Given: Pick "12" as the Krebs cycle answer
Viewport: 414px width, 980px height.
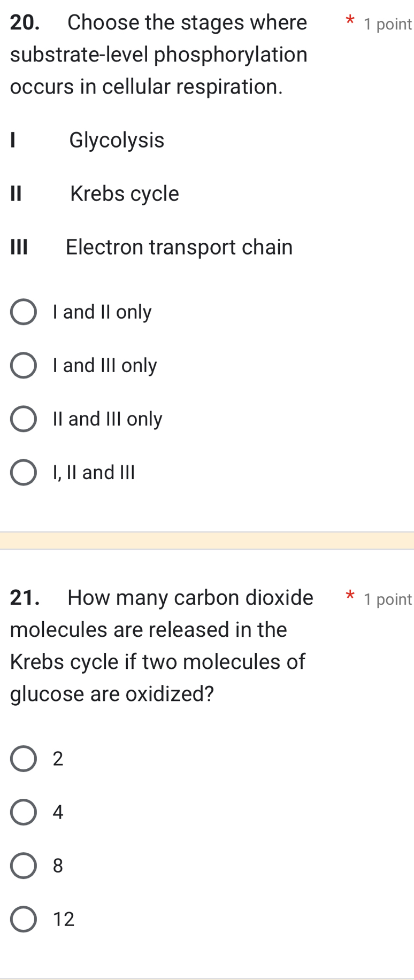Looking at the screenshot, I should coord(24,919).
